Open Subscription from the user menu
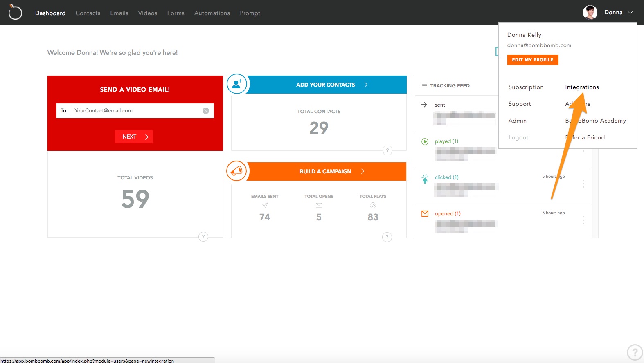The width and height of the screenshot is (644, 363). coord(526,87)
